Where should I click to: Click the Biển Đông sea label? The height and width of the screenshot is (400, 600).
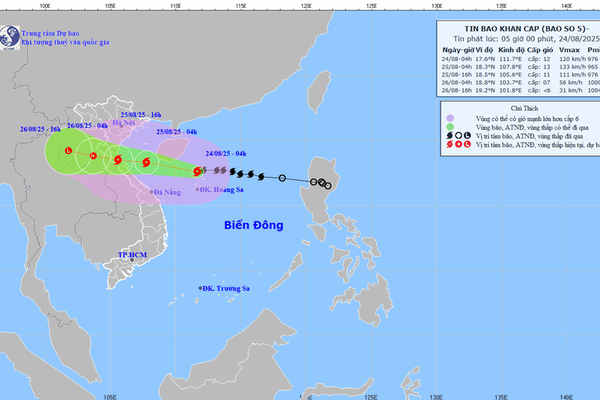(x=254, y=225)
